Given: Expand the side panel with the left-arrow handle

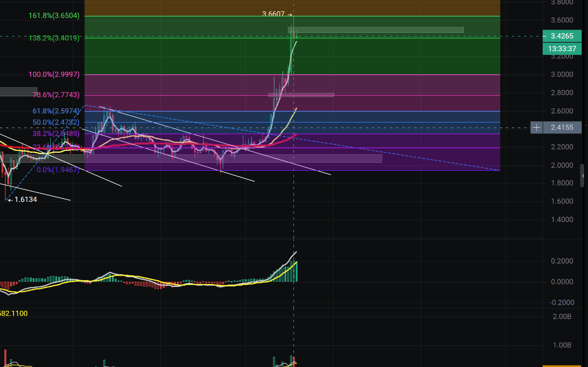Looking at the screenshot, I should pyautogui.click(x=583, y=176).
